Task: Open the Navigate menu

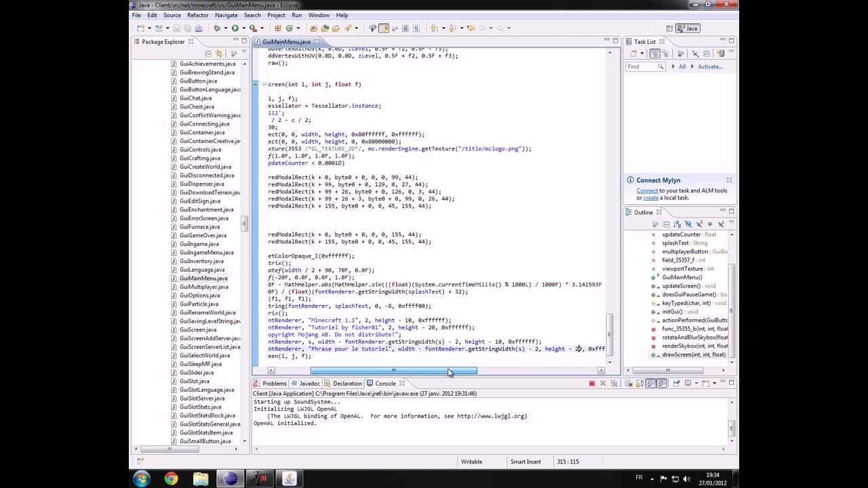Action: pos(226,15)
